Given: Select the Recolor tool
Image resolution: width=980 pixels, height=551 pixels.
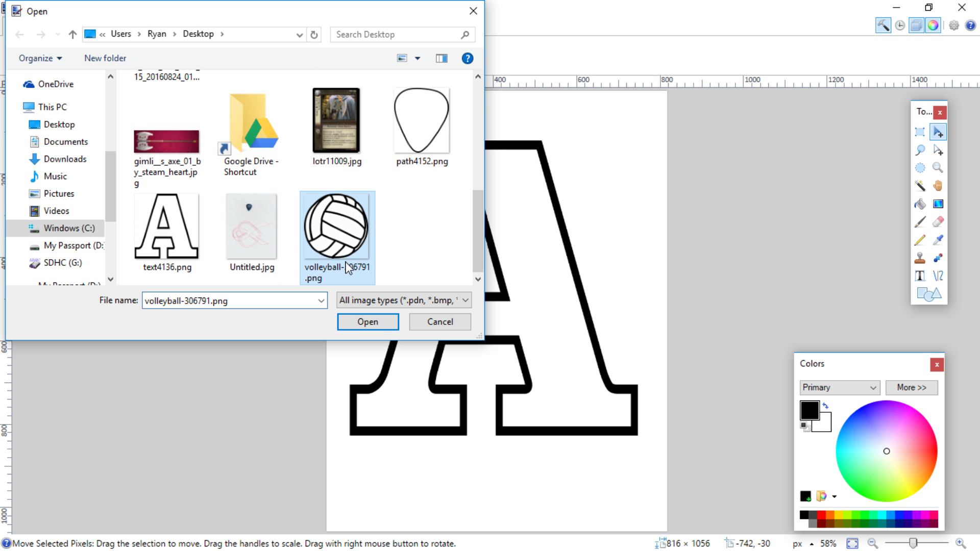Looking at the screenshot, I should click(938, 258).
